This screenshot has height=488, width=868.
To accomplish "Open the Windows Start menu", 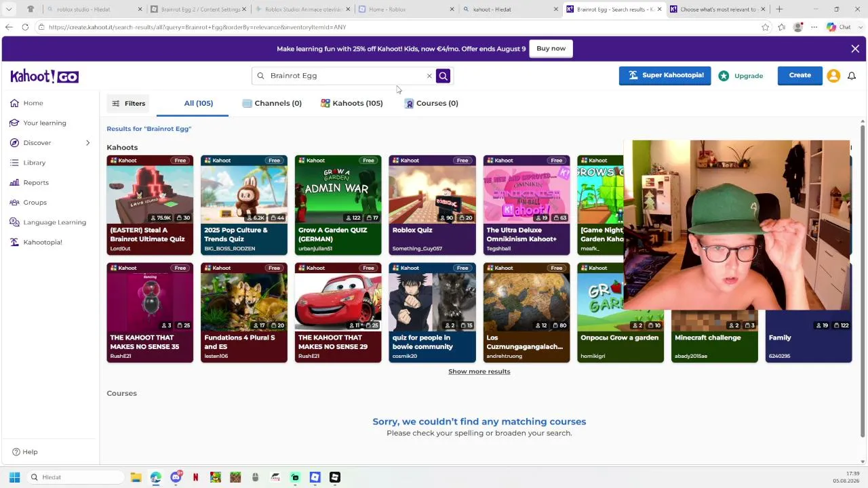I will [14, 477].
